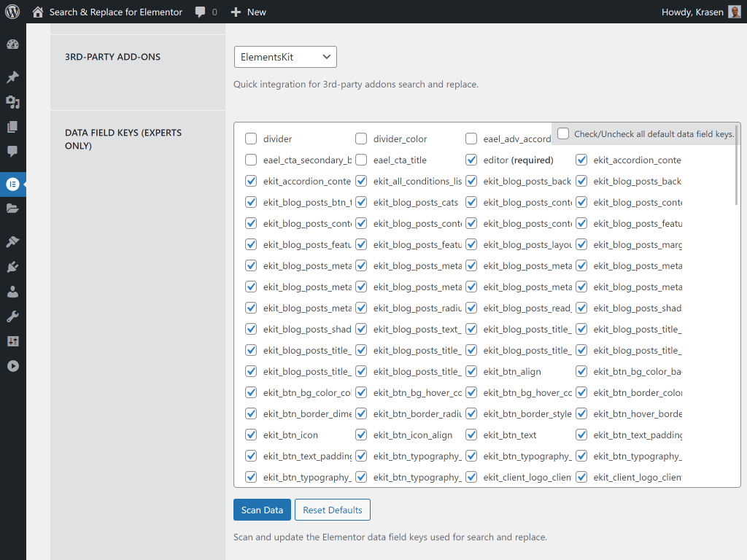Click the Scan Data button
Screen dimensions: 747x560
coord(262,510)
